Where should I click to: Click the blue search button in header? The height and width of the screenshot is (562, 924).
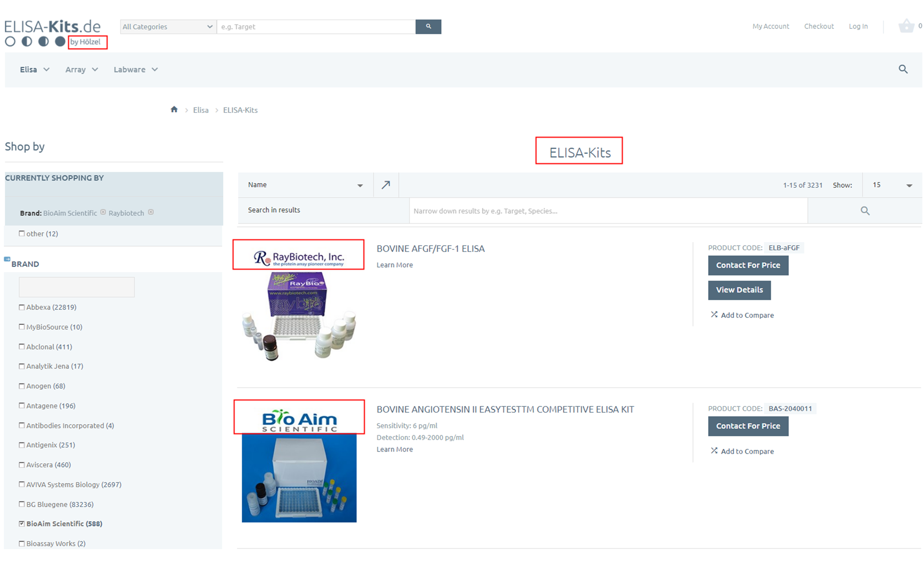point(428,27)
